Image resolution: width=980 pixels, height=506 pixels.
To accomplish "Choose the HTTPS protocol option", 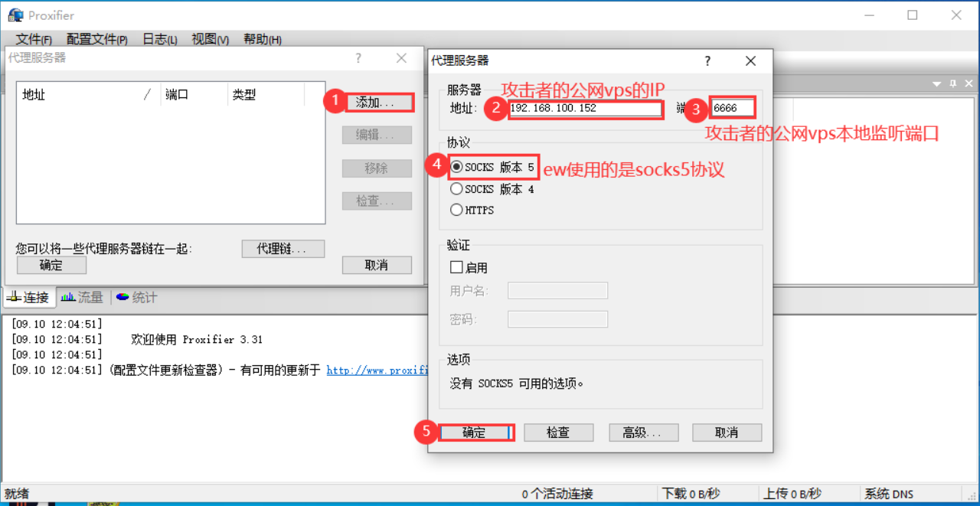I will click(x=457, y=210).
